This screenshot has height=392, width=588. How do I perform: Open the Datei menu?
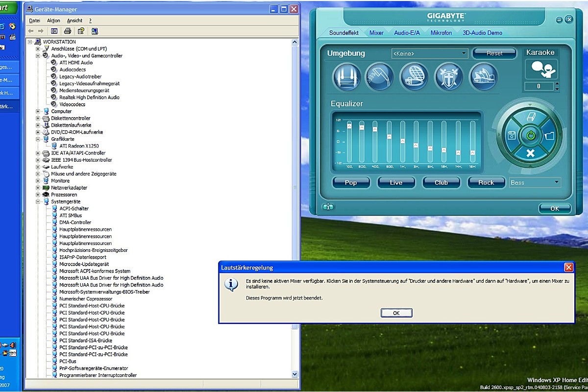[34, 21]
